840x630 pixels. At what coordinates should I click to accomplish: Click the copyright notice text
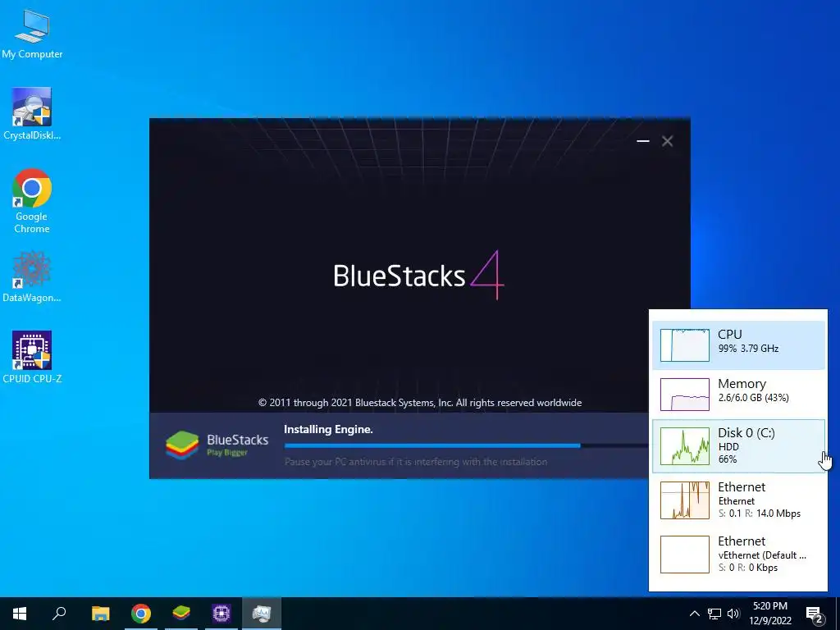[x=420, y=402]
